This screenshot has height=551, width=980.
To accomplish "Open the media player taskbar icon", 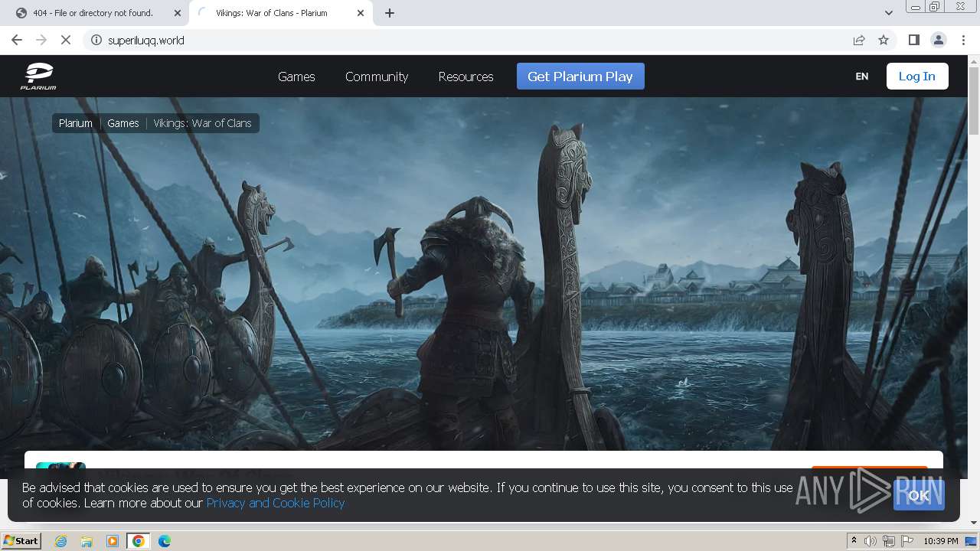I will pos(113,541).
